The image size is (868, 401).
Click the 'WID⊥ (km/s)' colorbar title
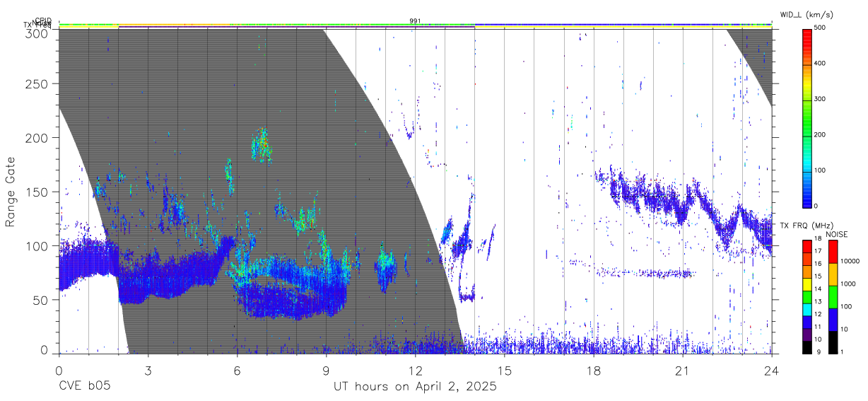[807, 16]
